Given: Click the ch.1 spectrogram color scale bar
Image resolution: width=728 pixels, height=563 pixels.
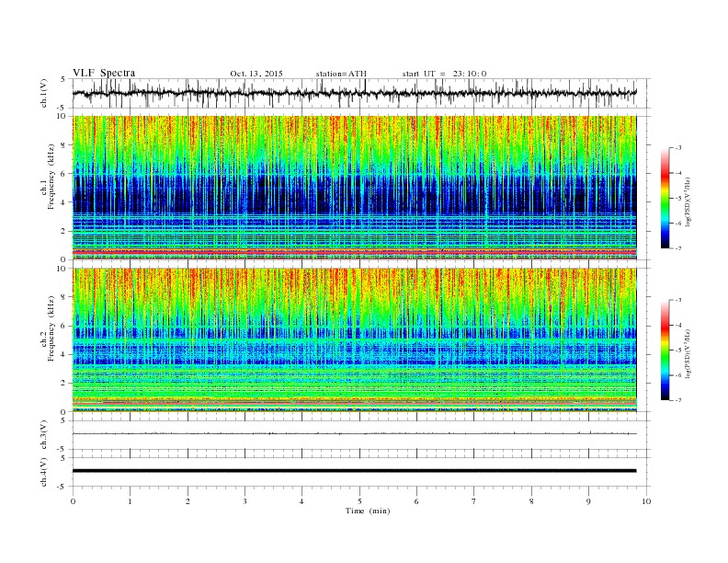Looking at the screenshot, I should pyautogui.click(x=665, y=198).
